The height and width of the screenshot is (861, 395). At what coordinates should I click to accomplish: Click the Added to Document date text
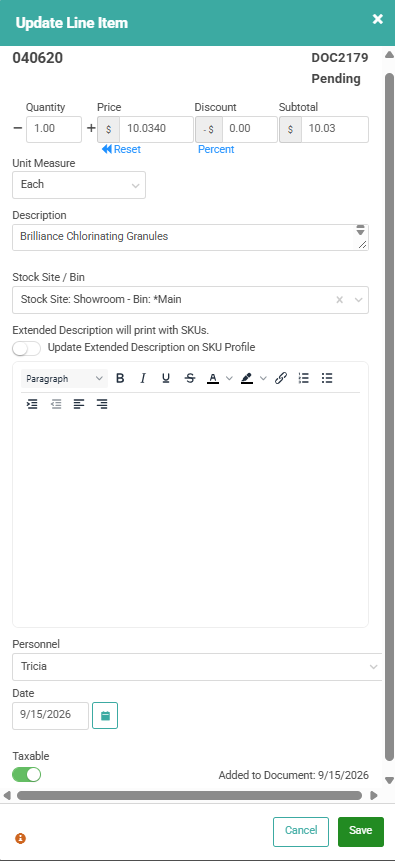click(293, 776)
